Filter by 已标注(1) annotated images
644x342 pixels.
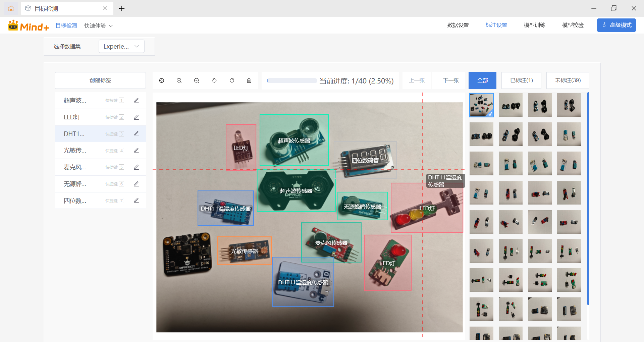pos(521,80)
